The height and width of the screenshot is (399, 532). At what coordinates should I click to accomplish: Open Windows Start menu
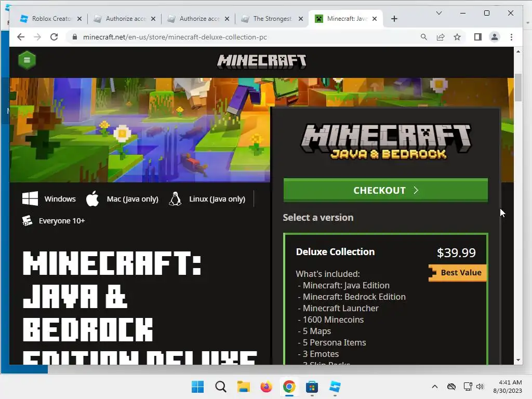click(x=197, y=387)
